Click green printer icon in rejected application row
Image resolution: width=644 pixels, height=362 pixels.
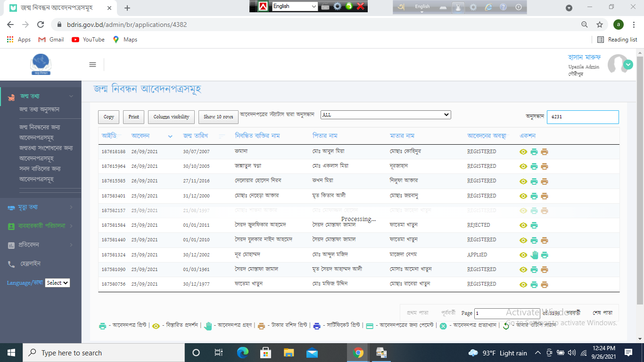click(534, 225)
